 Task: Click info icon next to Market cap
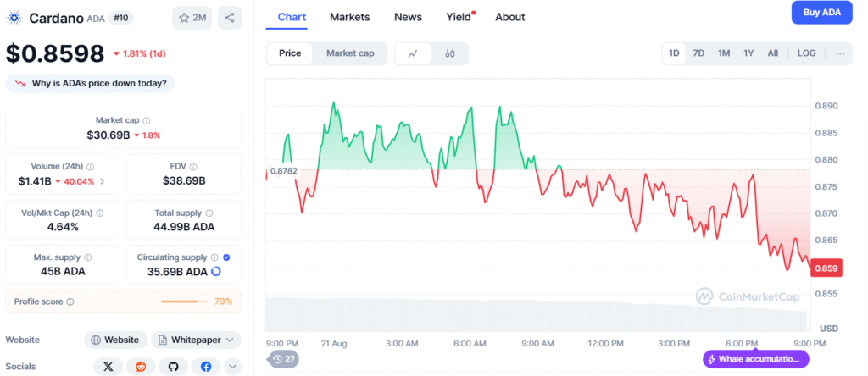pyautogui.click(x=147, y=120)
